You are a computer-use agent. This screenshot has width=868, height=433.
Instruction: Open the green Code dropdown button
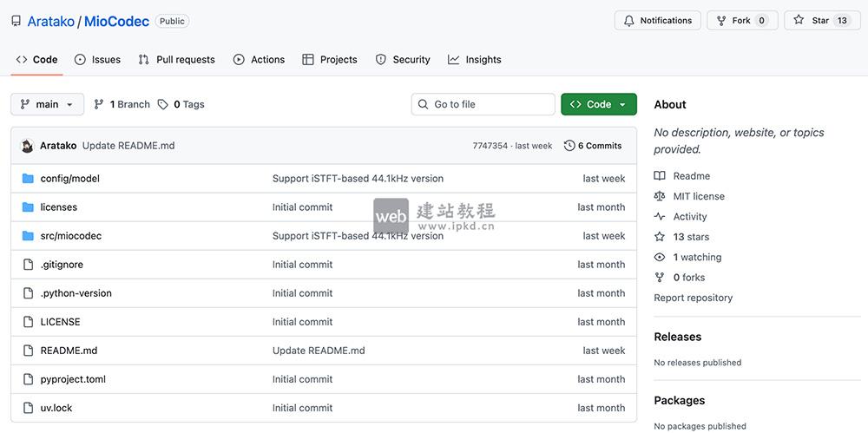(x=598, y=104)
